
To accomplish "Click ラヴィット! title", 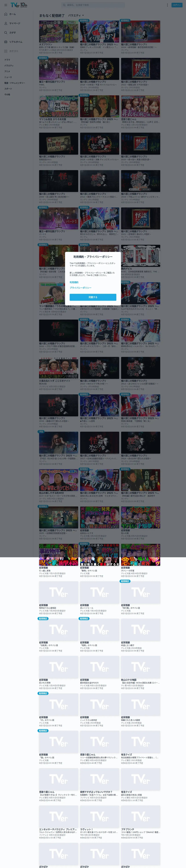I will pos(86,830).
